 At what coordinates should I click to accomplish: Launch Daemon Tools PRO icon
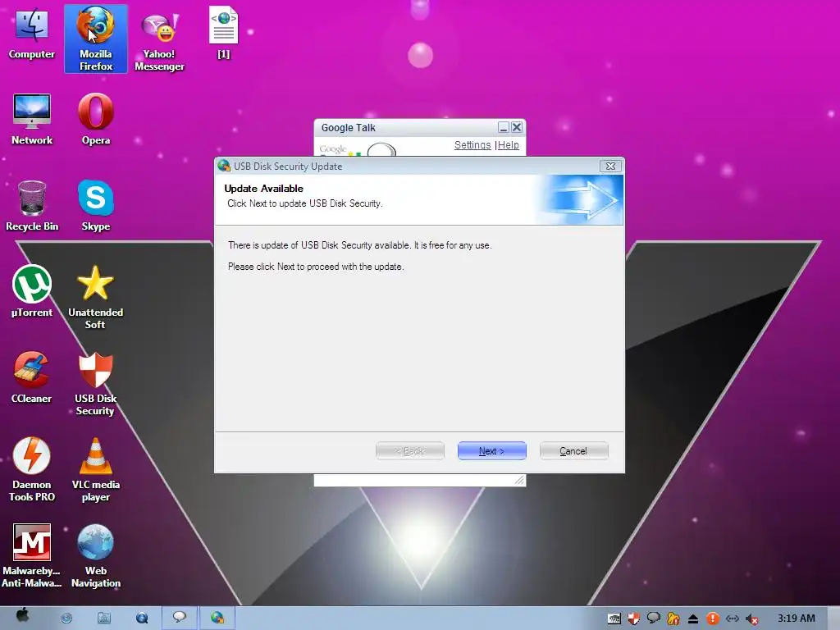click(x=32, y=470)
